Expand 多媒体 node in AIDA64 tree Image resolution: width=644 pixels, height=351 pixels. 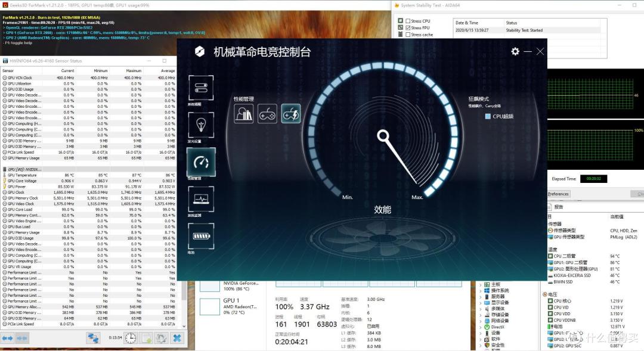pyautogui.click(x=481, y=309)
